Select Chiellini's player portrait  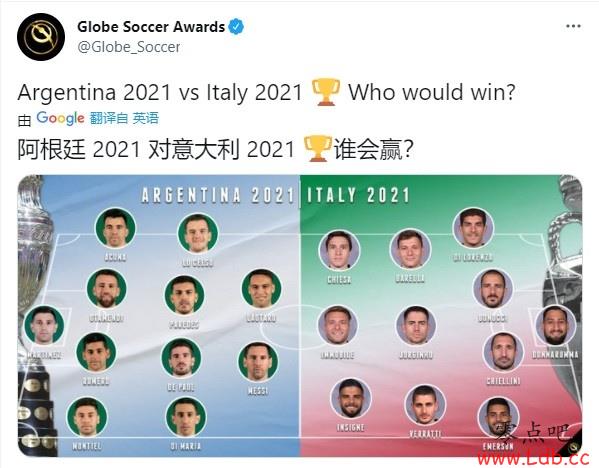[x=503, y=353]
